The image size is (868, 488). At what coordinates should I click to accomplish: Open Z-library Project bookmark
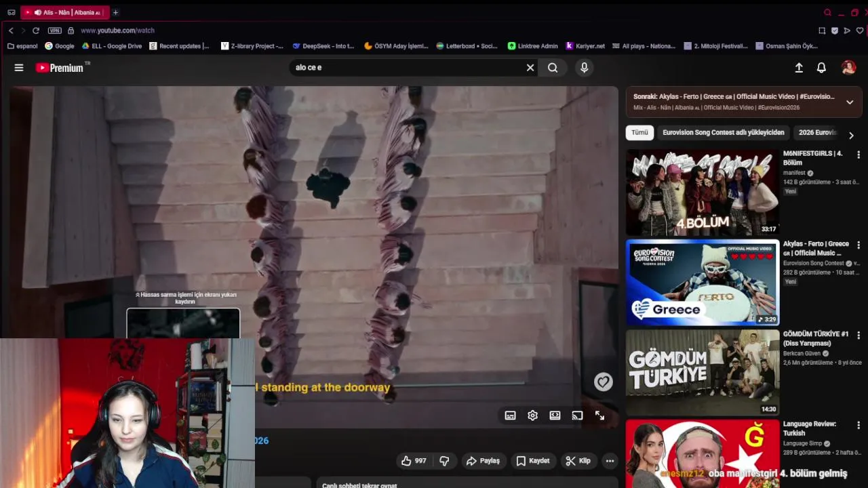252,46
